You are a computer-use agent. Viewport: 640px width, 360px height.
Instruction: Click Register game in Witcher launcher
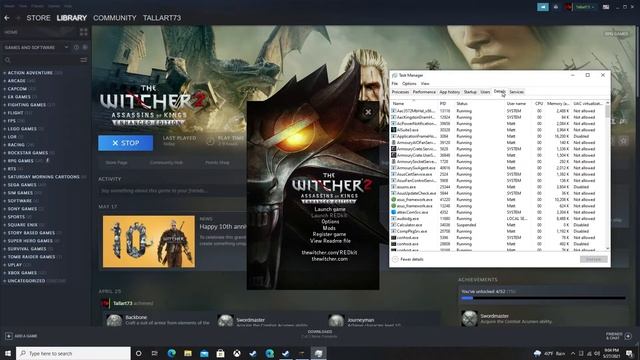329,234
